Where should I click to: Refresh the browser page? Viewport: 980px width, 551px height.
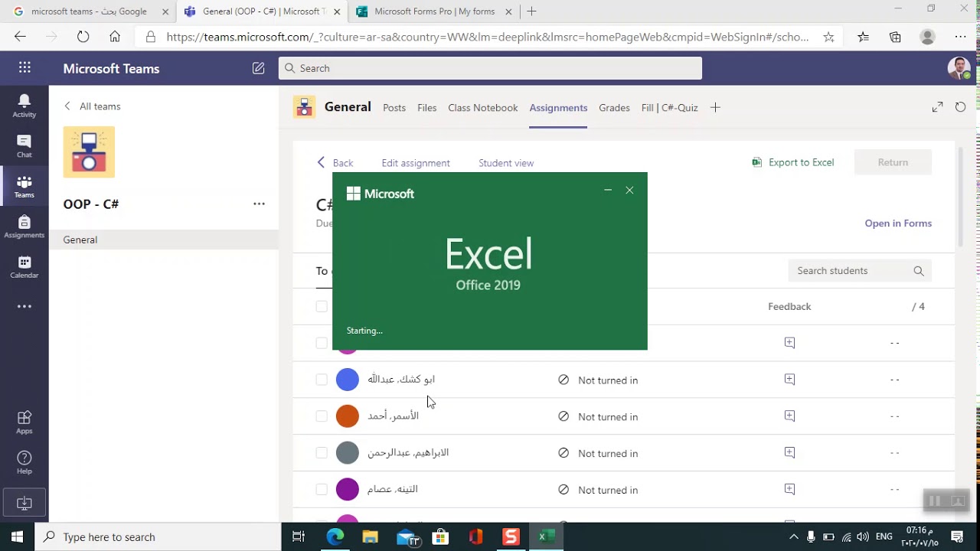point(83,37)
